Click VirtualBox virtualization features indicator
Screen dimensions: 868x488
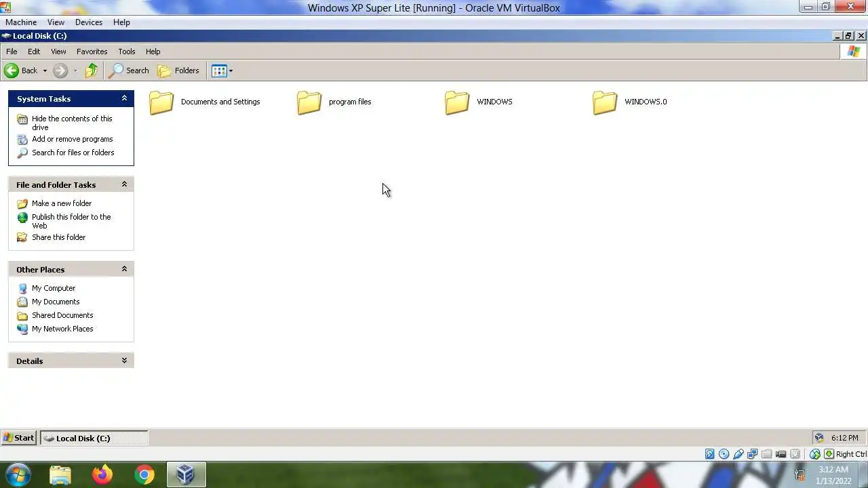point(795,454)
